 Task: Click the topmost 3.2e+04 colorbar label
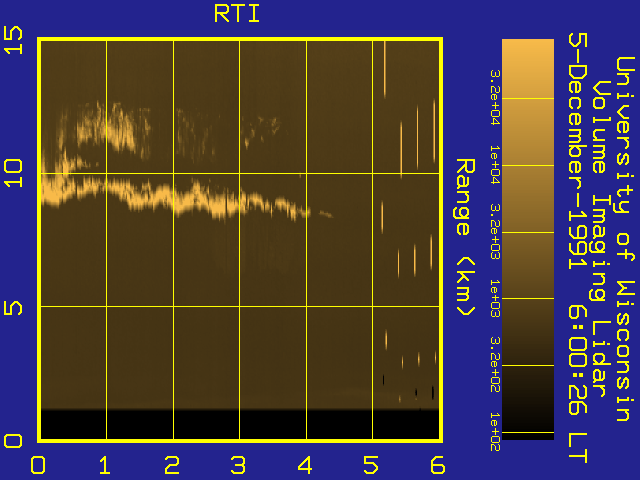(x=495, y=97)
